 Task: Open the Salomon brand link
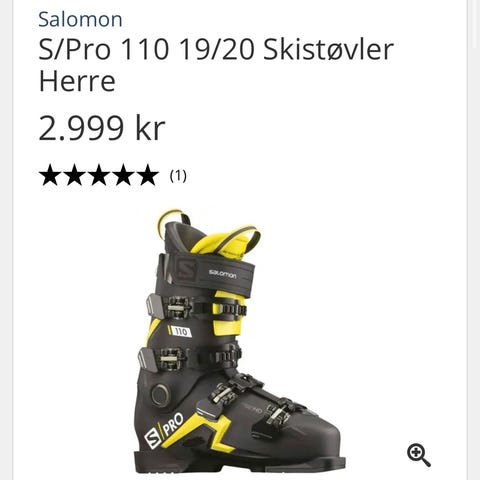coord(80,19)
